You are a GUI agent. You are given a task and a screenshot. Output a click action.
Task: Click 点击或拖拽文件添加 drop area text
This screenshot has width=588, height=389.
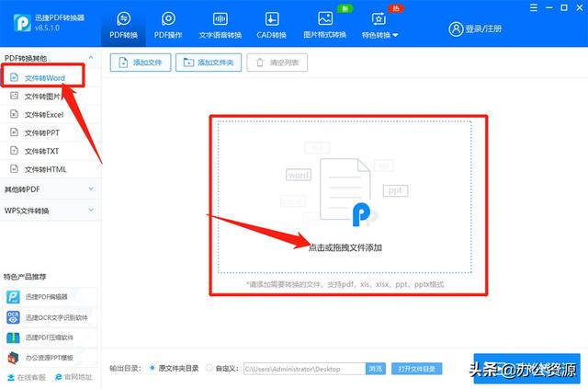tap(345, 247)
